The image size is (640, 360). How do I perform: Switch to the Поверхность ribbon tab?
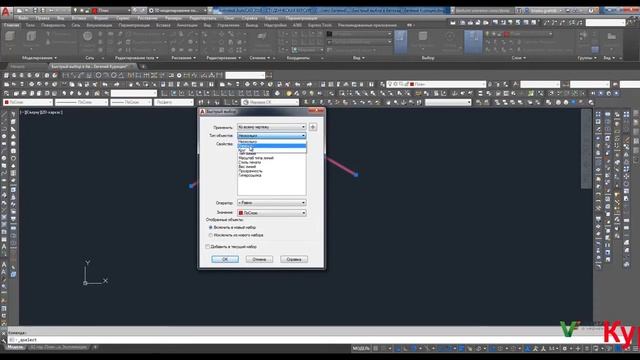click(x=53, y=25)
